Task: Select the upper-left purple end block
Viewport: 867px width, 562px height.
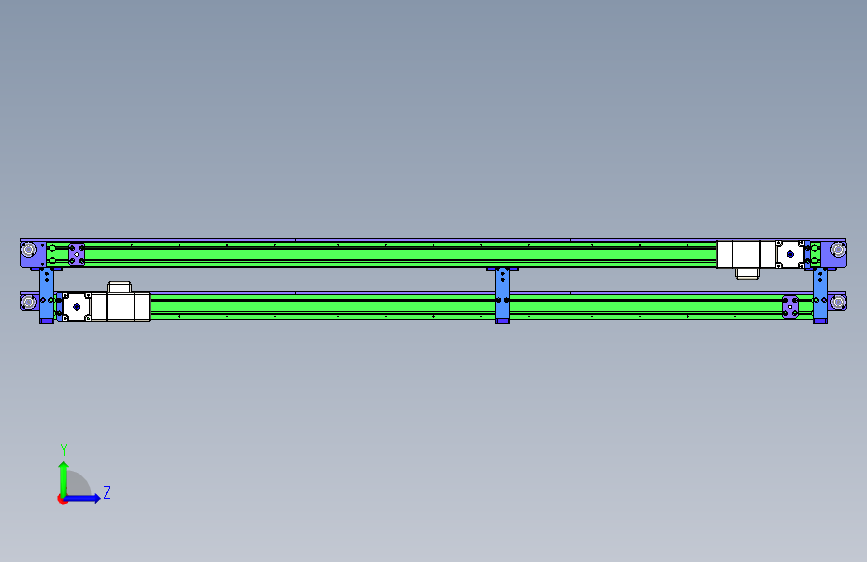Action: point(33,254)
